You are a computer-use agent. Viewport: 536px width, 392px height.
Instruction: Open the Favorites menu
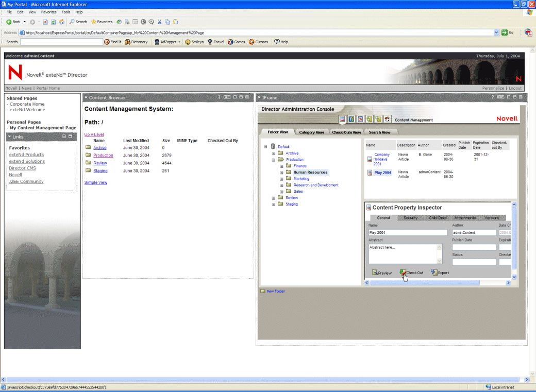point(49,12)
